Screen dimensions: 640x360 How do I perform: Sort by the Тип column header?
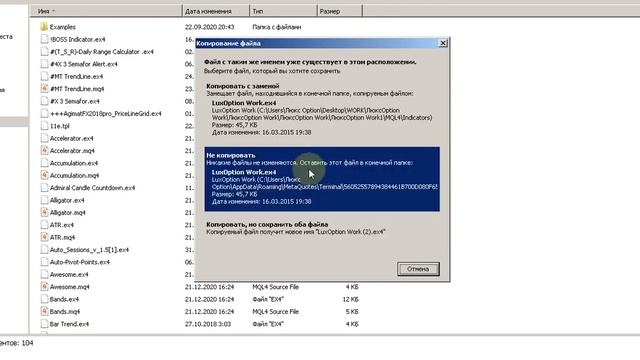[x=283, y=11]
